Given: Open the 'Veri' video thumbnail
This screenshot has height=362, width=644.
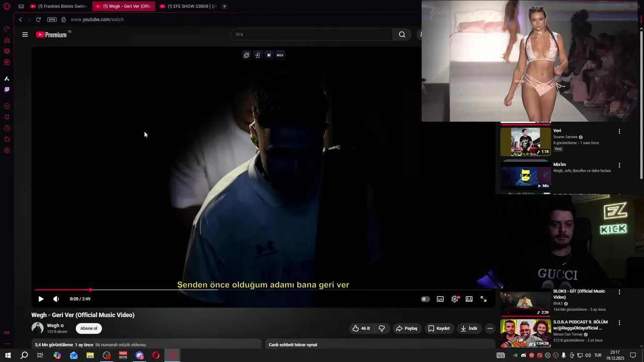Looking at the screenshot, I should (x=525, y=142).
